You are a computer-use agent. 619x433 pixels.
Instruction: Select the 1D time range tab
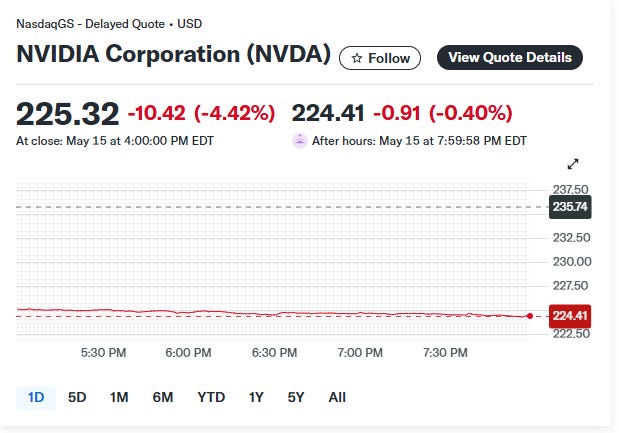[36, 397]
